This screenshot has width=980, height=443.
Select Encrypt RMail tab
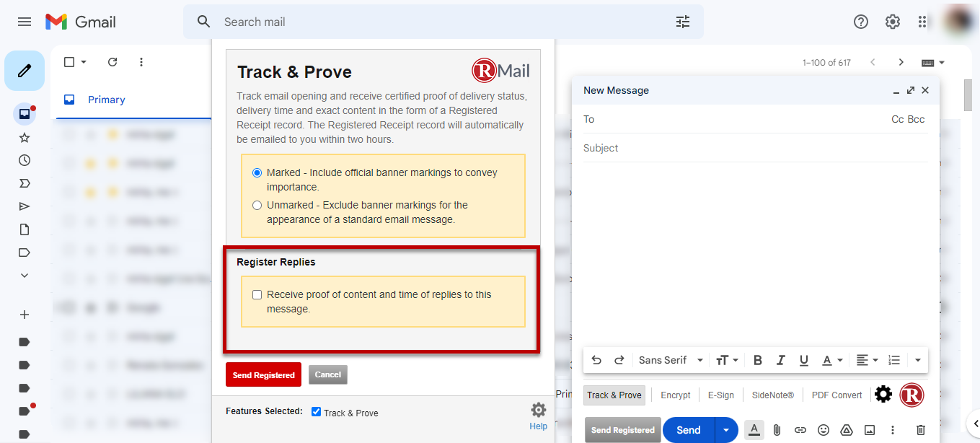point(676,395)
